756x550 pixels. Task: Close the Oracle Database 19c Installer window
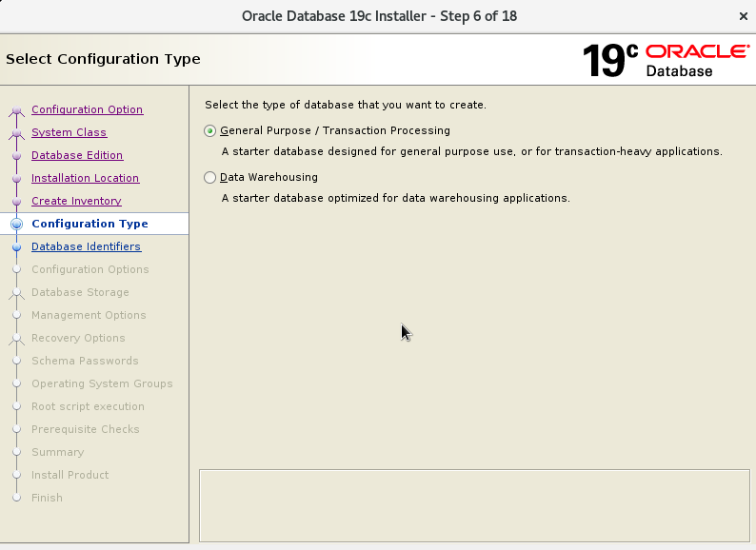click(x=743, y=16)
